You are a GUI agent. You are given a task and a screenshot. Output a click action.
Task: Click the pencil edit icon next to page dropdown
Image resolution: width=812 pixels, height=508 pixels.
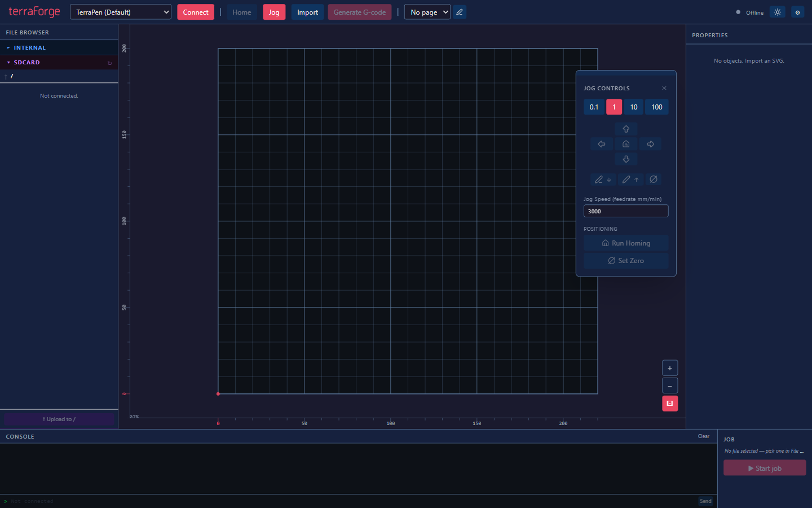[x=460, y=12]
